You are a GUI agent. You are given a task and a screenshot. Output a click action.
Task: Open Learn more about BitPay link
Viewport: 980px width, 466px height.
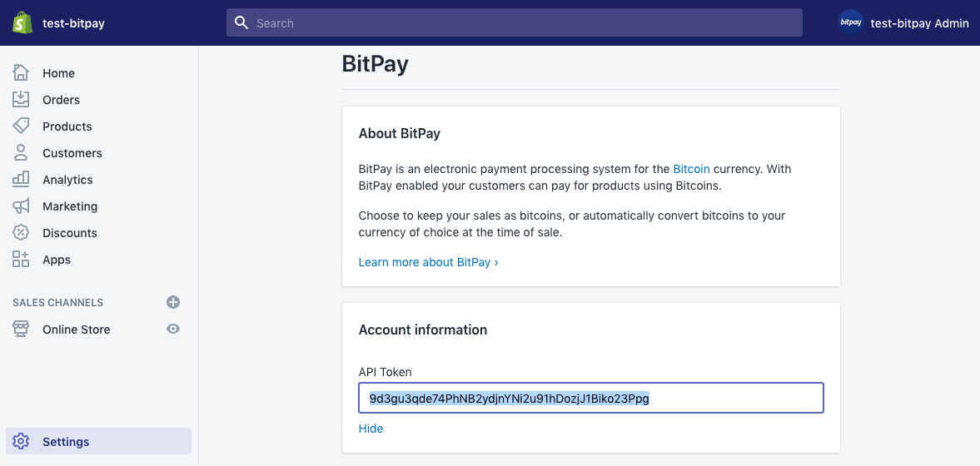[428, 262]
